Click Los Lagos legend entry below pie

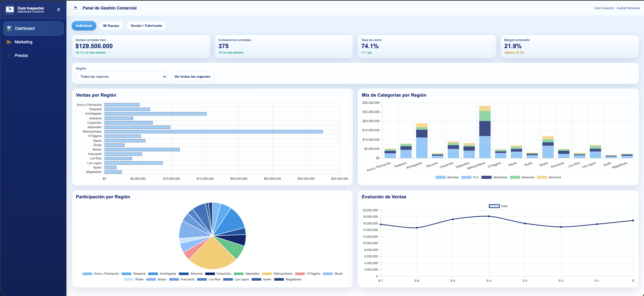pos(236,279)
